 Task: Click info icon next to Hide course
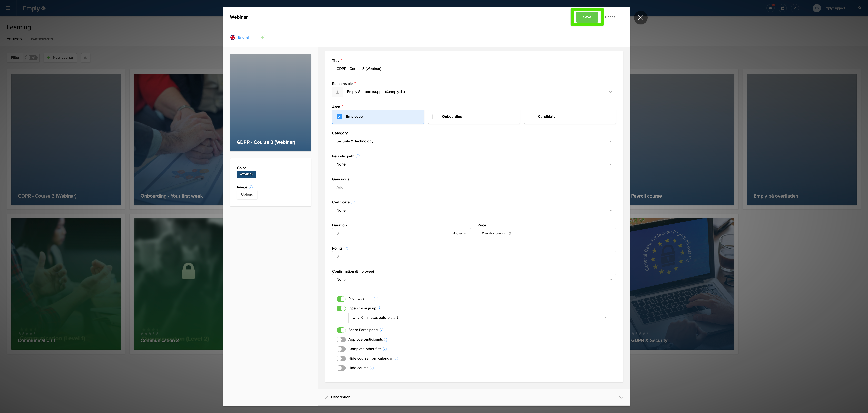coord(372,368)
